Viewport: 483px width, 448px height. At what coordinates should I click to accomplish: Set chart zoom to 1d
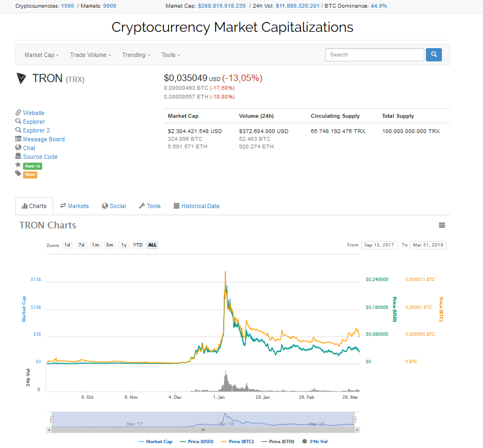(67, 245)
